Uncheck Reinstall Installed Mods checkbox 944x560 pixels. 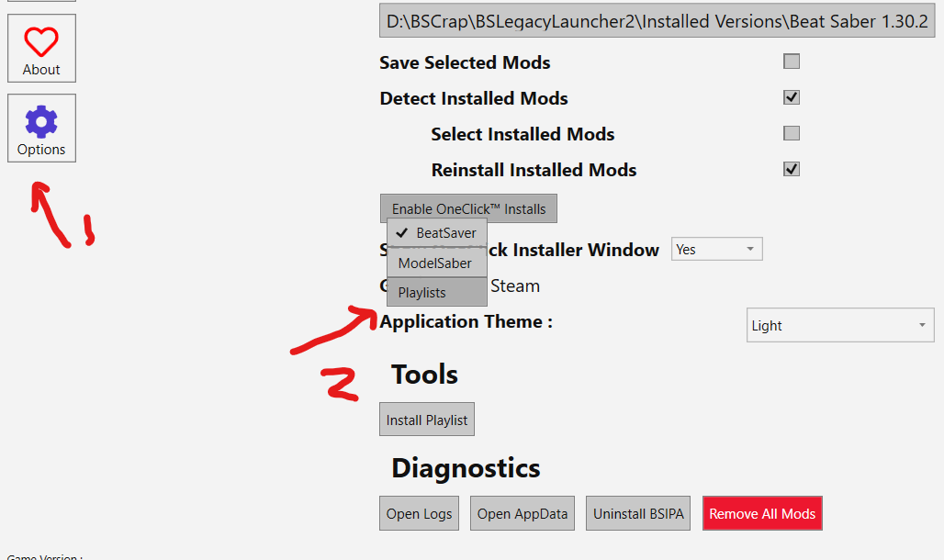click(x=791, y=169)
